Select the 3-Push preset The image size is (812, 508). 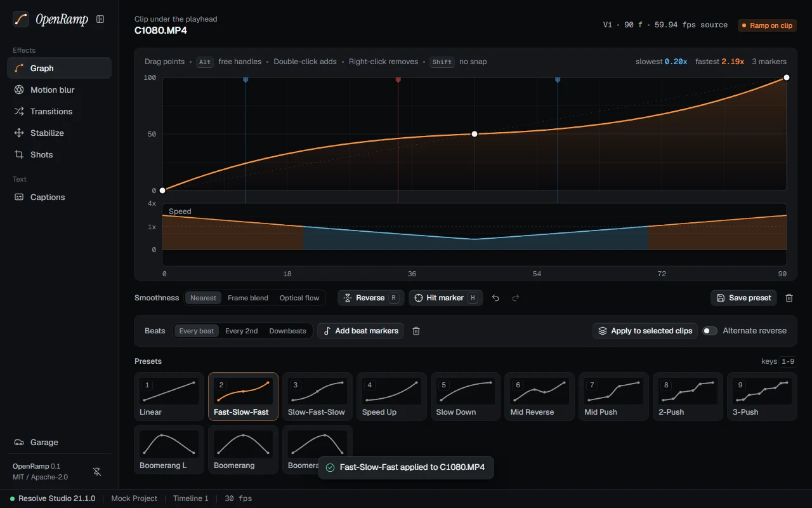pos(763,396)
